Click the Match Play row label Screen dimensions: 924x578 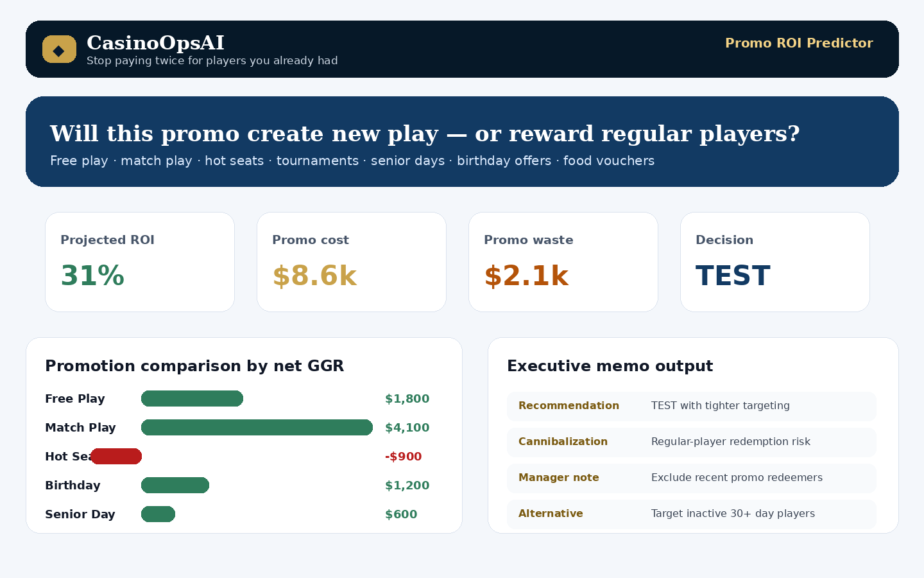[x=80, y=428]
